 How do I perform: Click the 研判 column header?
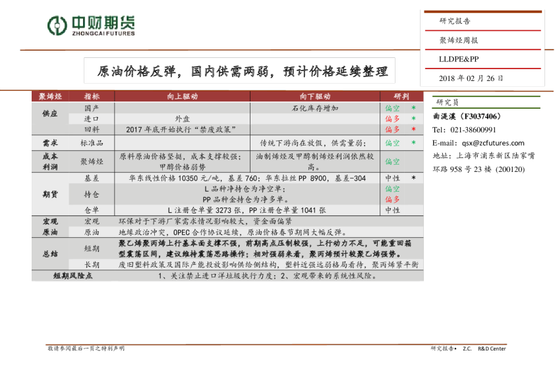coord(401,96)
